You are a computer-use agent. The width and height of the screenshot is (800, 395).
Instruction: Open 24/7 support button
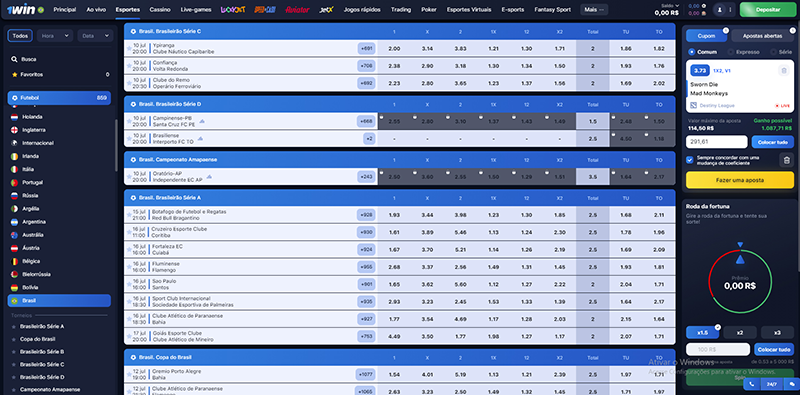(x=771, y=384)
